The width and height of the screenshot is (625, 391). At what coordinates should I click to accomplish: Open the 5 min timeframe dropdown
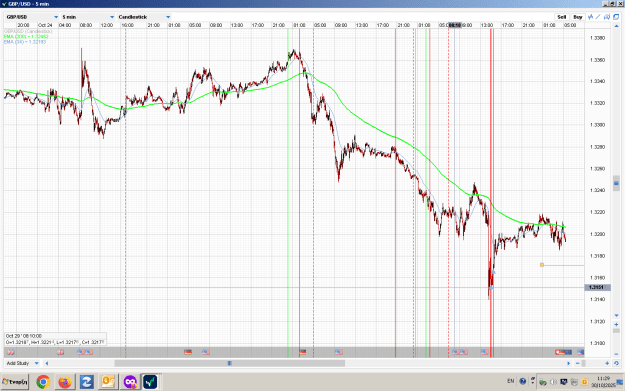click(x=88, y=17)
